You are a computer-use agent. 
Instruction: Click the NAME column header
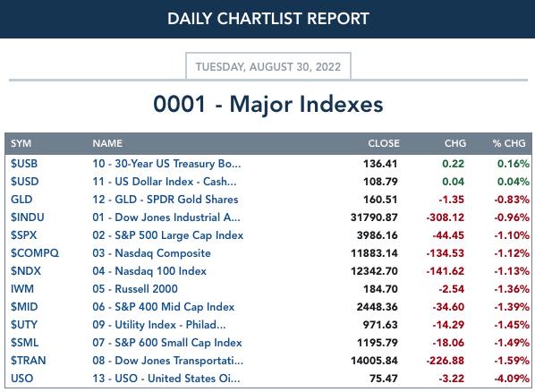click(x=107, y=143)
